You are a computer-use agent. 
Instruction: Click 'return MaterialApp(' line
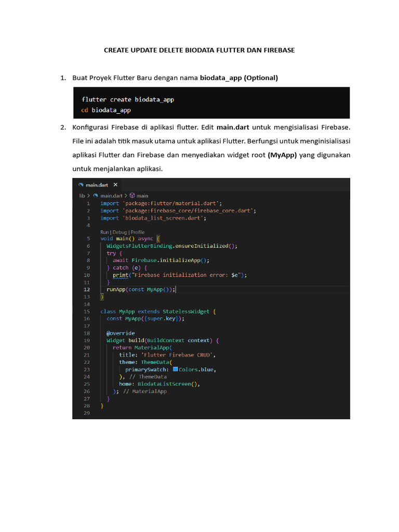142,348
